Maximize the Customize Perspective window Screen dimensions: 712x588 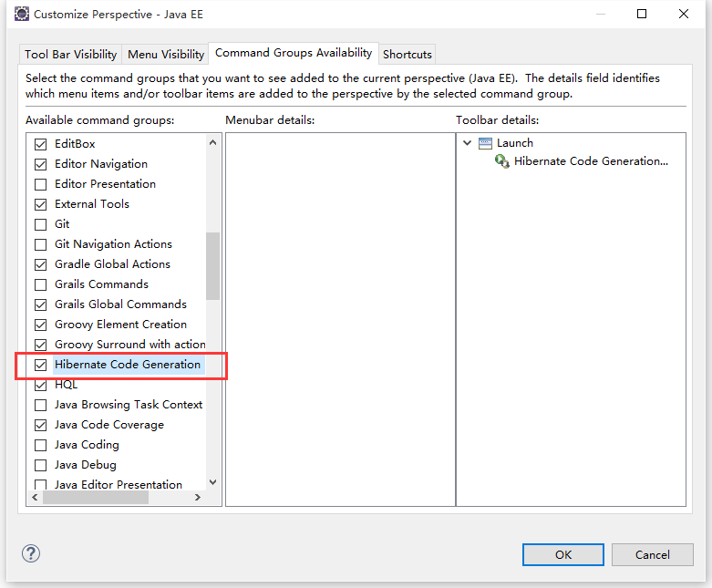coord(642,14)
